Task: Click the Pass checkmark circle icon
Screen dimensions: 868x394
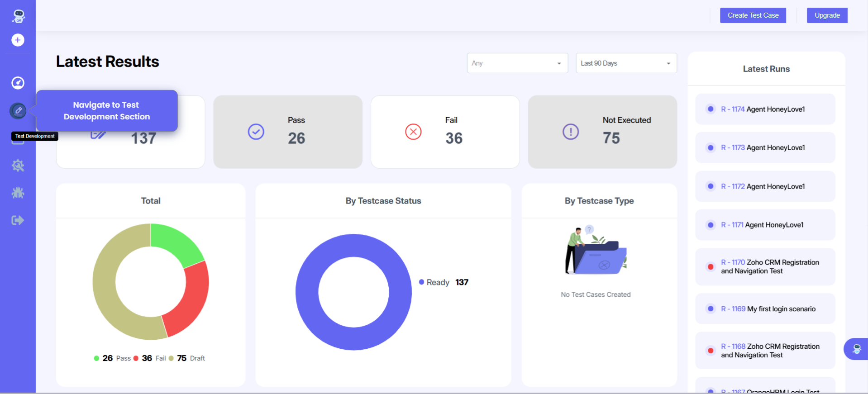Action: click(x=256, y=132)
